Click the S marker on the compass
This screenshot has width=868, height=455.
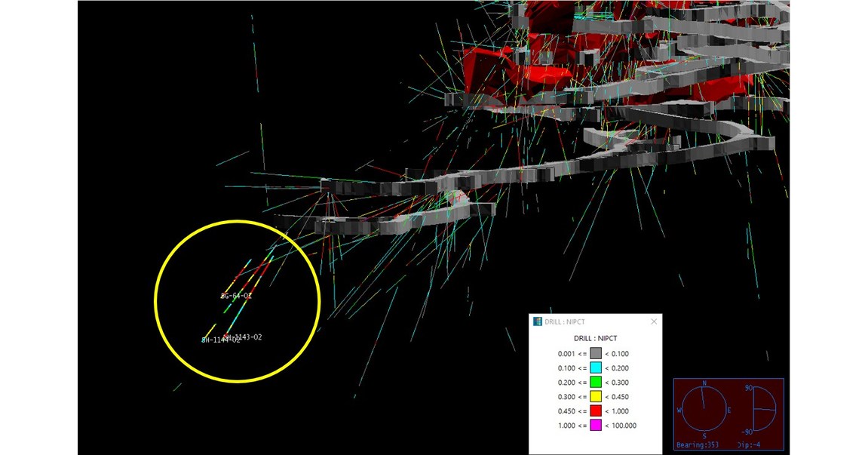tap(704, 436)
